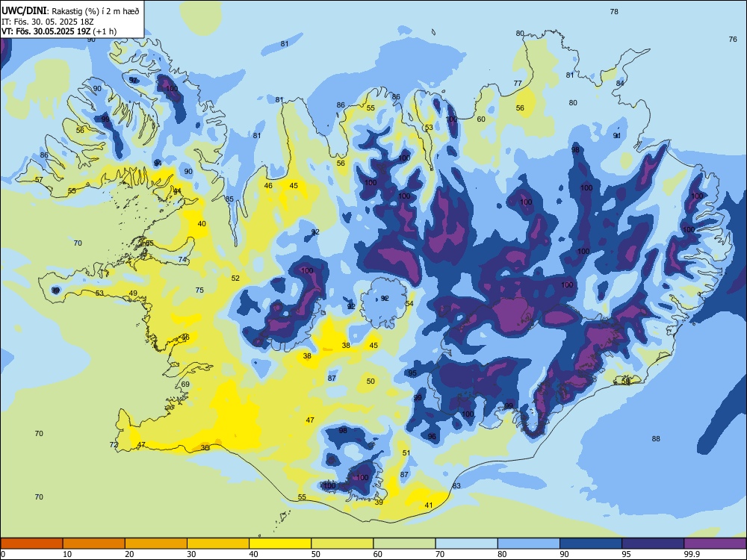Click the humidity value '49' on the map
Image resolution: width=747 pixels, height=560 pixels.
tap(133, 293)
